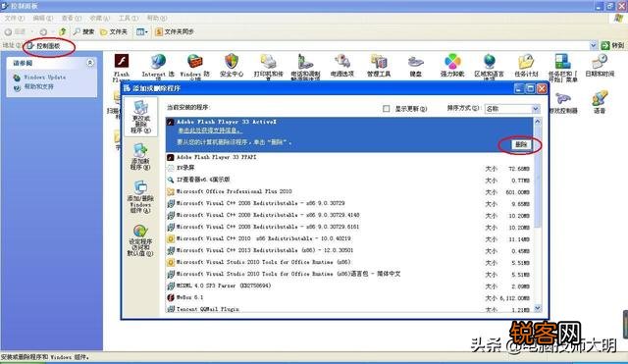Open 区域和语言选项 globe icon
This screenshot has width=628, height=364.
[489, 67]
